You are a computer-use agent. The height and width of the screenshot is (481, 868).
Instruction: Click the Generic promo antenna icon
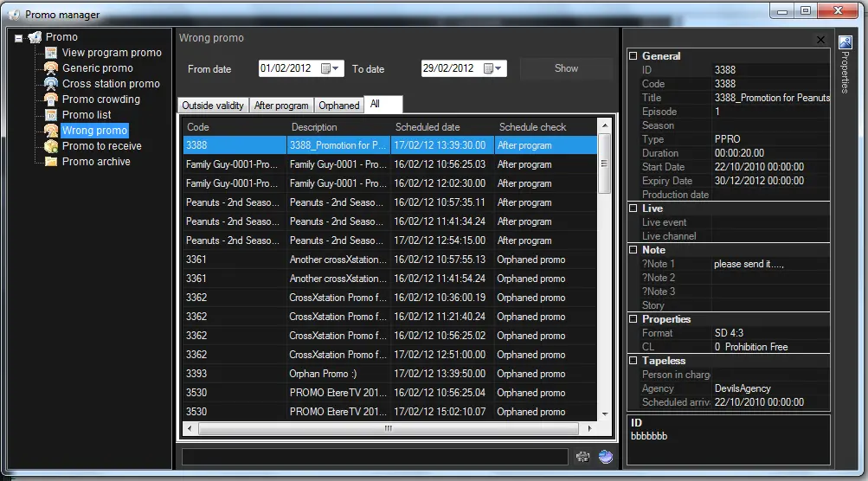point(51,68)
